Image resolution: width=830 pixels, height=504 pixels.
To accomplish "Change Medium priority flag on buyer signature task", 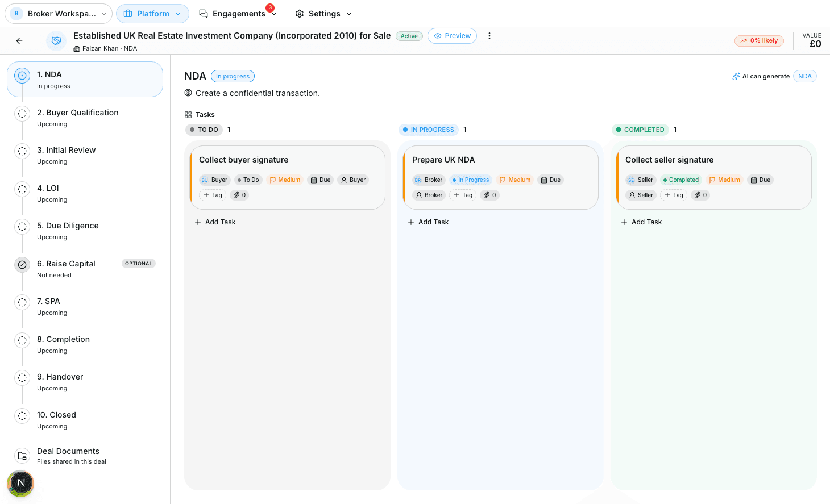I will click(285, 180).
